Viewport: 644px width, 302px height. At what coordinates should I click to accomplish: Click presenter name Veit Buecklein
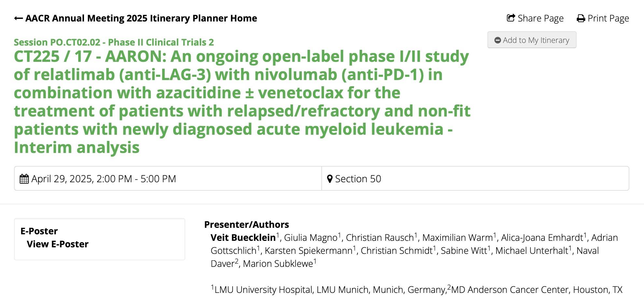tap(243, 238)
